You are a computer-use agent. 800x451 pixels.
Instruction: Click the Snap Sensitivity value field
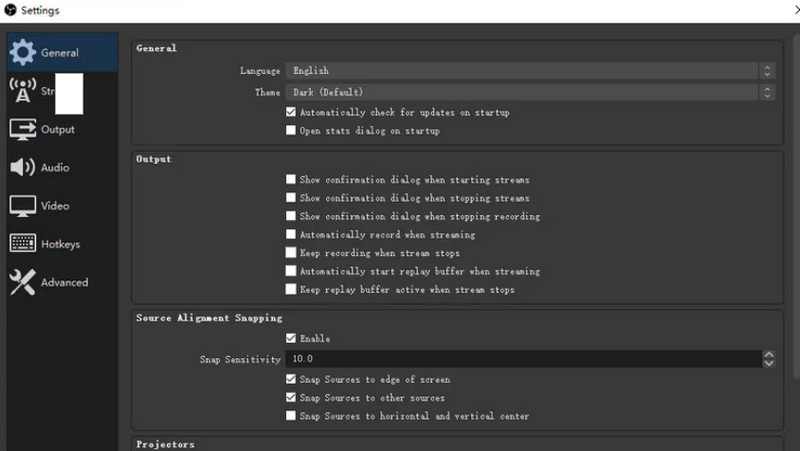click(520, 359)
